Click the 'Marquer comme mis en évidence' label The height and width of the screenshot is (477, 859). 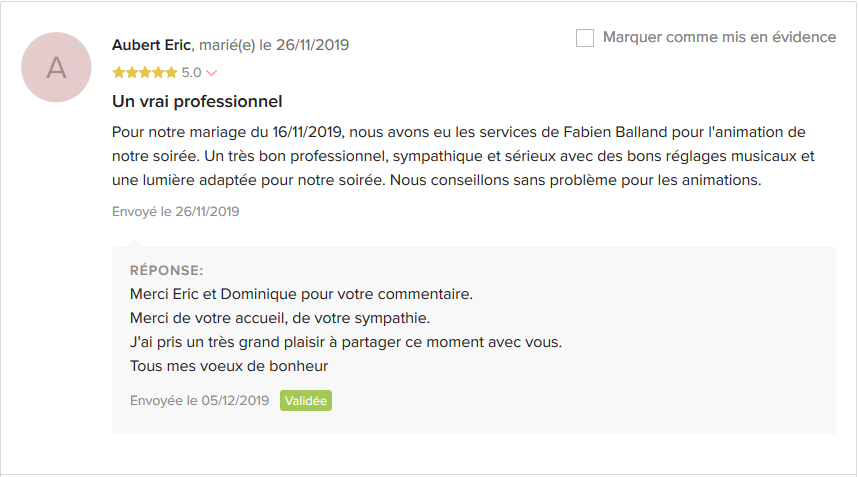(719, 37)
